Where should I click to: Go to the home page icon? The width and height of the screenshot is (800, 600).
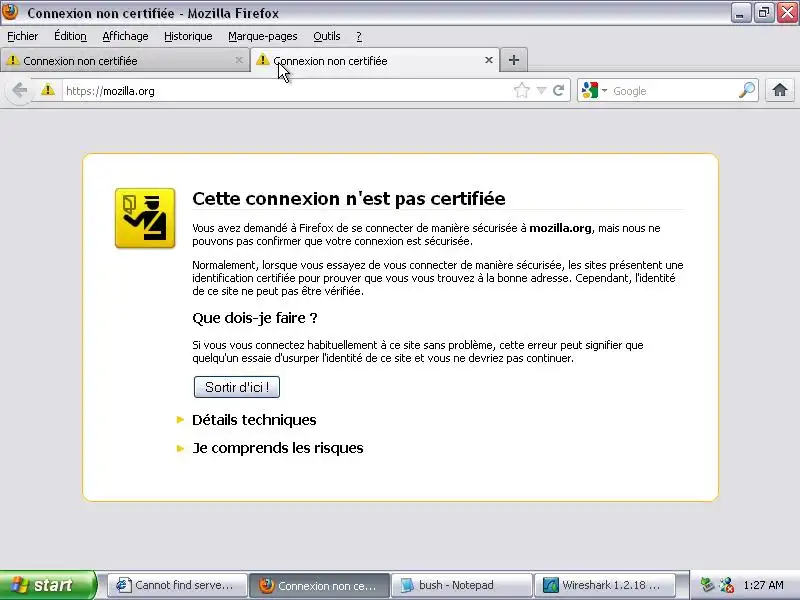click(780, 90)
